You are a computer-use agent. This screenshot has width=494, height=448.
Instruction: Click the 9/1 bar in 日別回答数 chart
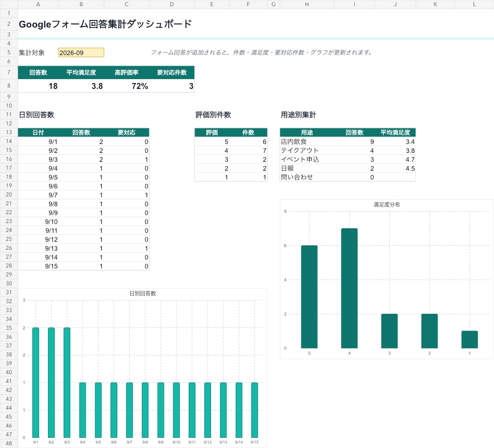coord(36,382)
